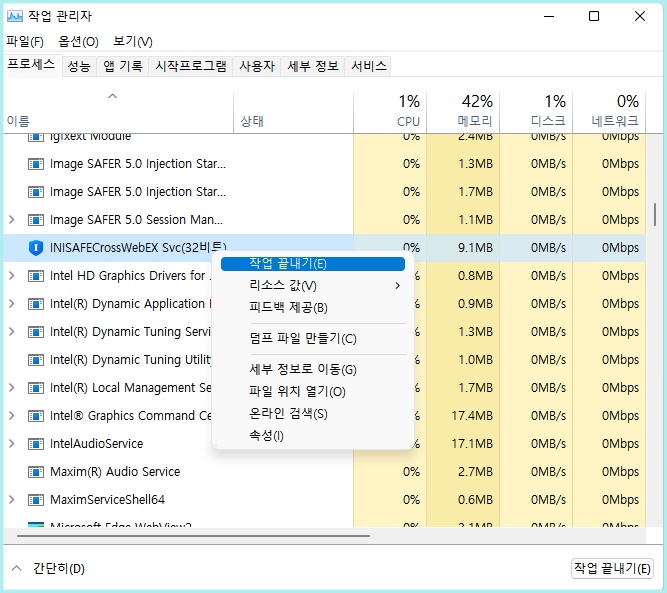Click the Intel(R) Local Management Service icon
Screen dimensions: 667x593
36,388
